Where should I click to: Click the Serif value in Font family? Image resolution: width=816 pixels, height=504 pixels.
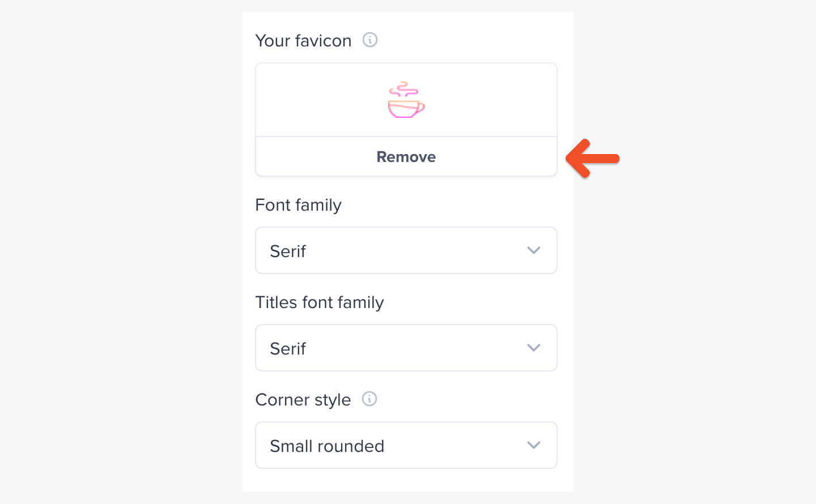click(288, 250)
